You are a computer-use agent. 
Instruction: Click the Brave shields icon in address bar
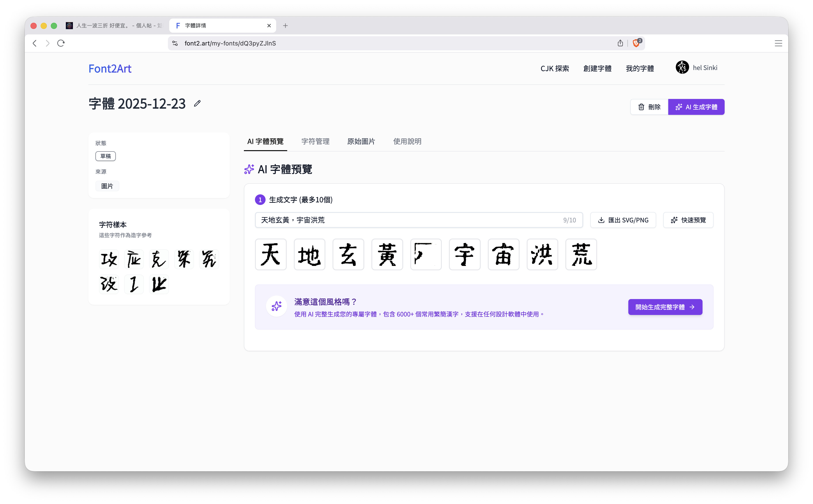636,43
